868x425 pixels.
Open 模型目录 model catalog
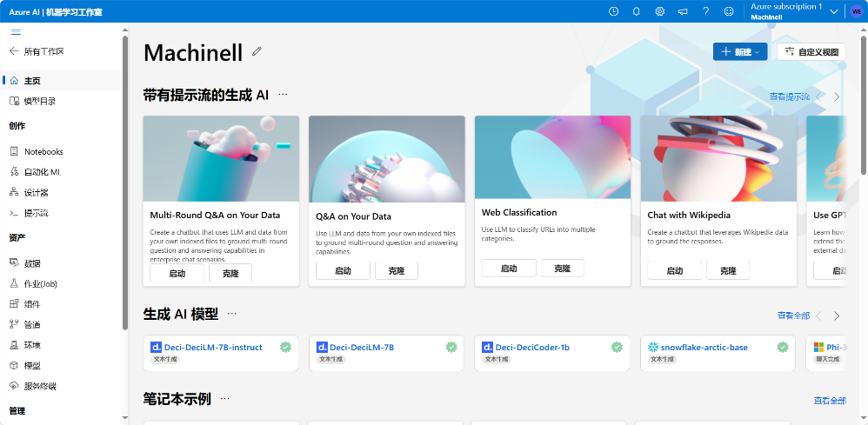coord(33,102)
